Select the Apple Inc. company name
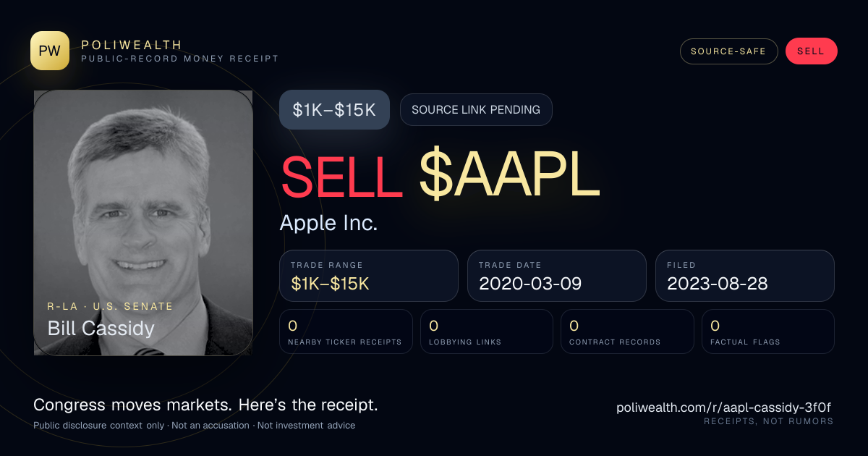The width and height of the screenshot is (868, 456). [x=329, y=223]
